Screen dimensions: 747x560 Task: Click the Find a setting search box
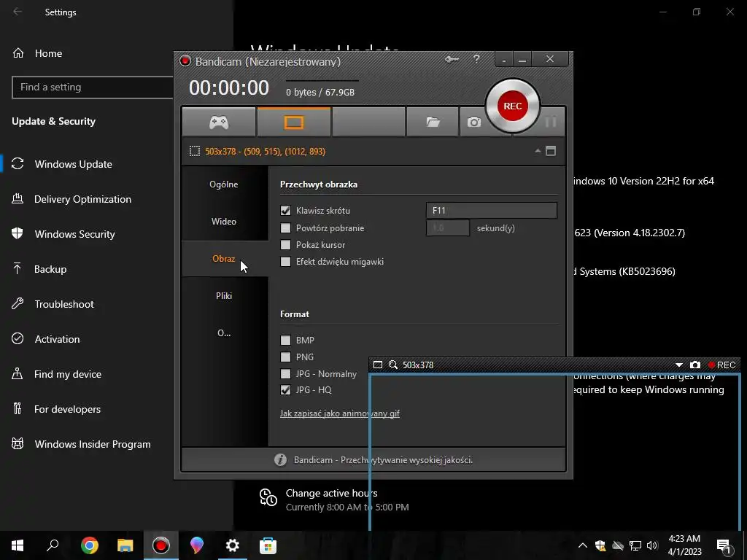[93, 87]
